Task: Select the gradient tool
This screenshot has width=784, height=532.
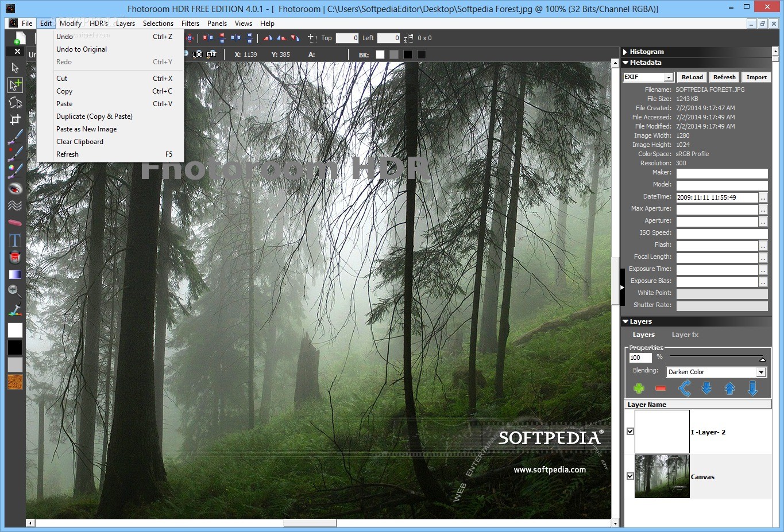Action: tap(15, 274)
